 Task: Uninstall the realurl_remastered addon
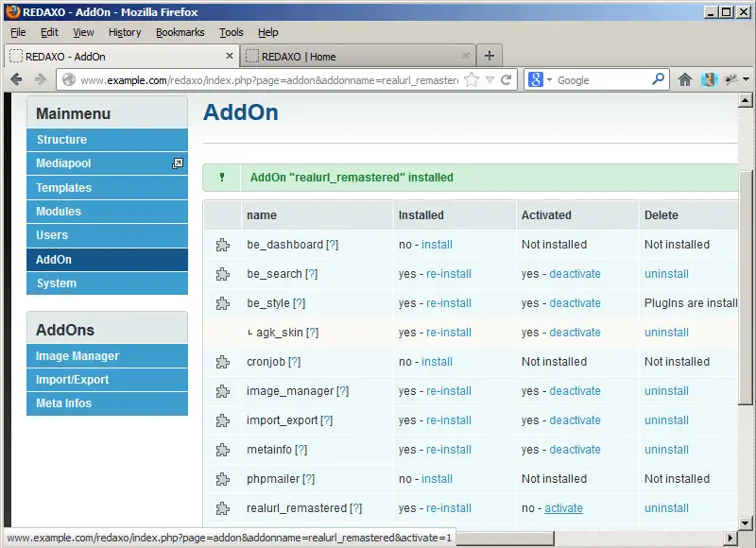click(666, 508)
